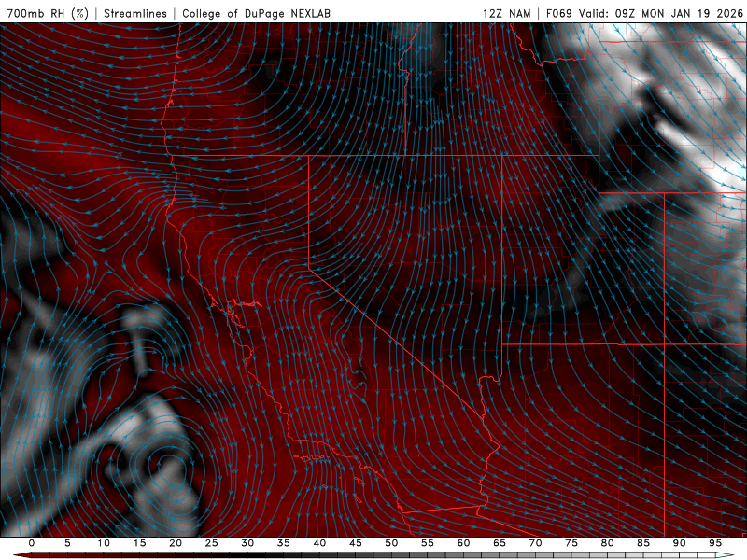Click the colorbar label "35"
This screenshot has width=747, height=560.
click(284, 543)
